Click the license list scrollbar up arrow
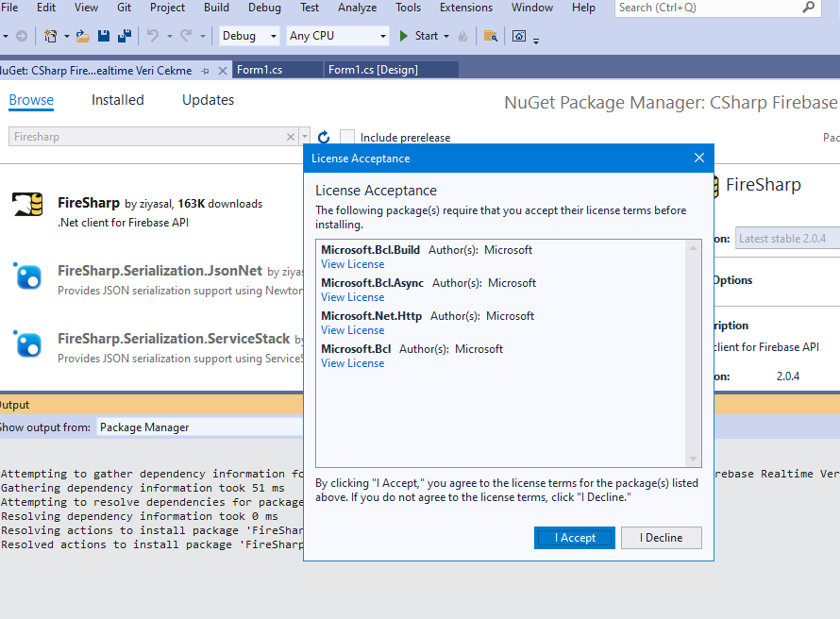Image resolution: width=840 pixels, height=619 pixels. click(x=693, y=247)
